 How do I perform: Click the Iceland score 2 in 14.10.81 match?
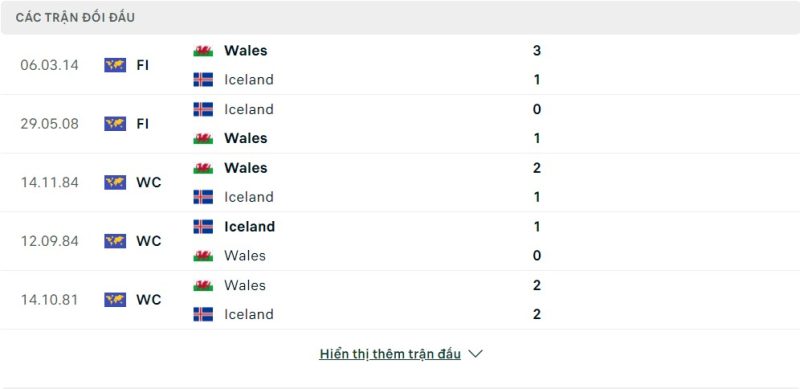537,314
